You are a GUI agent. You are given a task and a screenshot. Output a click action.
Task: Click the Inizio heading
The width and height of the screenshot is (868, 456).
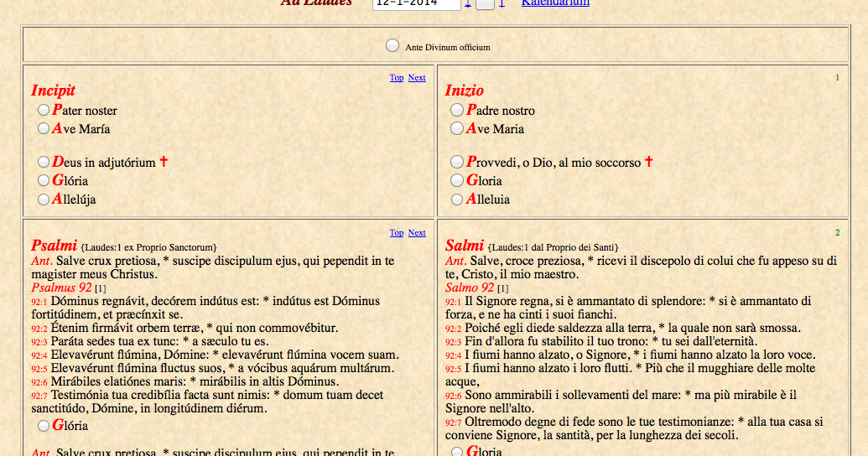point(465,91)
